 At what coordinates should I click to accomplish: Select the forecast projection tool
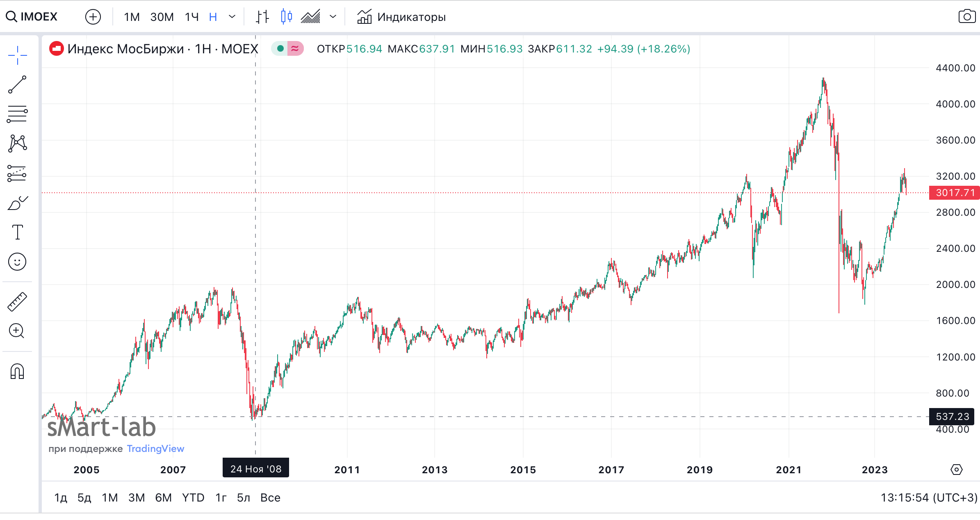tap(17, 173)
